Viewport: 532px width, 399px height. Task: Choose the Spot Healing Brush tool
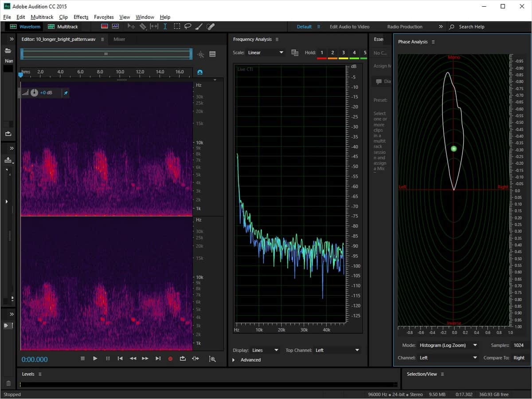coord(211,27)
